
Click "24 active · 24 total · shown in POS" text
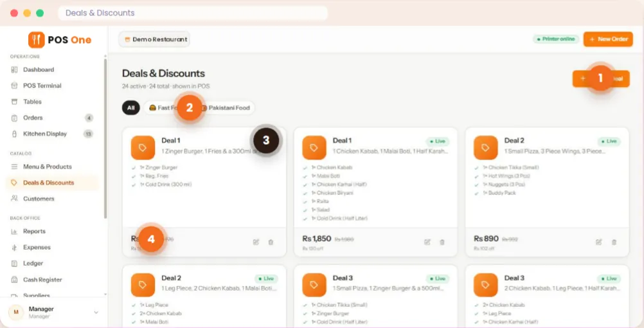(166, 86)
